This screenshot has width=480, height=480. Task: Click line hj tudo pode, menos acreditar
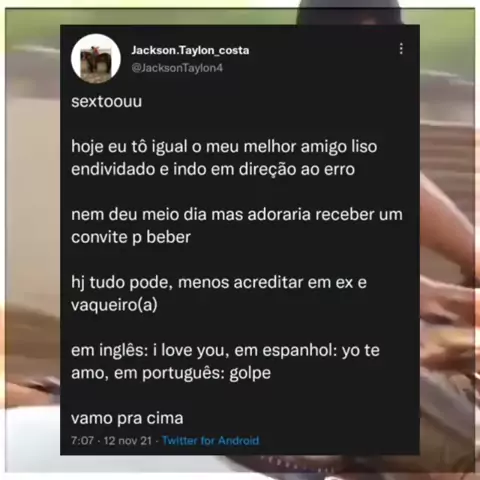pyautogui.click(x=219, y=283)
